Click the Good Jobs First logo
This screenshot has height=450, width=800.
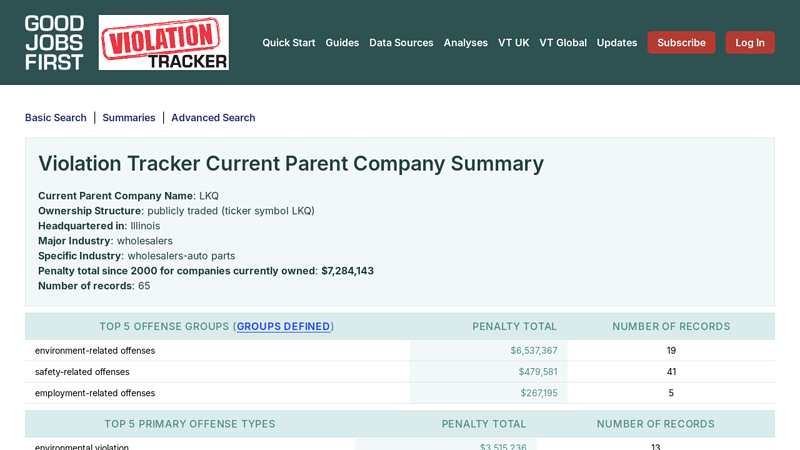pyautogui.click(x=54, y=42)
